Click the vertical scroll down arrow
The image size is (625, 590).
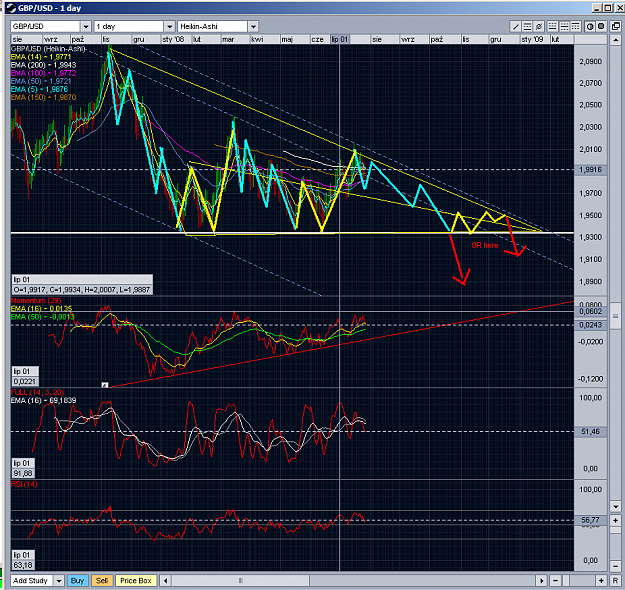coord(616,507)
